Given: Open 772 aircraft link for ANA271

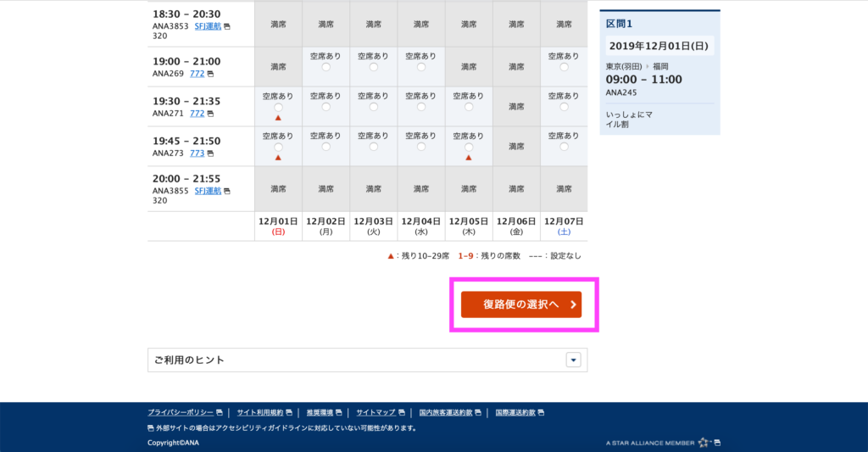Looking at the screenshot, I should [197, 113].
